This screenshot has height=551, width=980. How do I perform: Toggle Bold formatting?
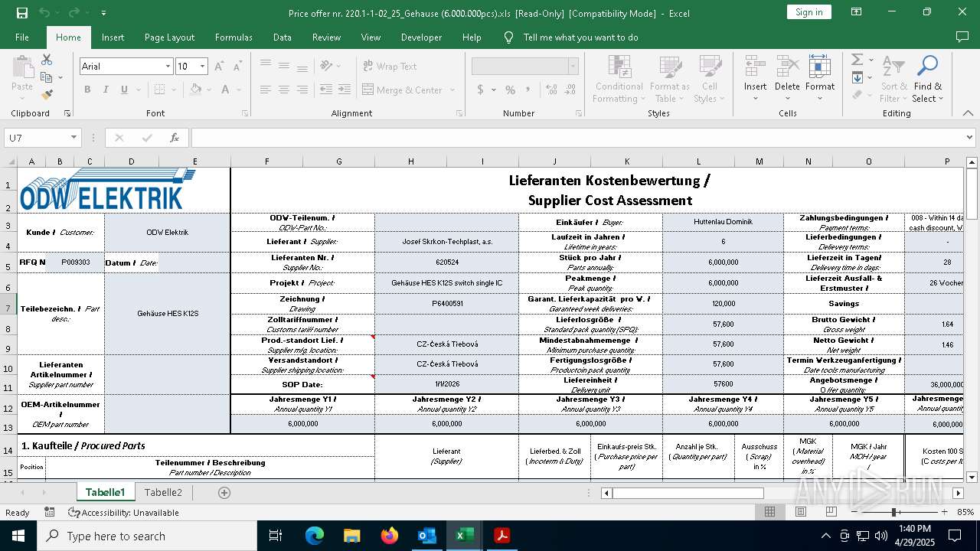click(87, 90)
